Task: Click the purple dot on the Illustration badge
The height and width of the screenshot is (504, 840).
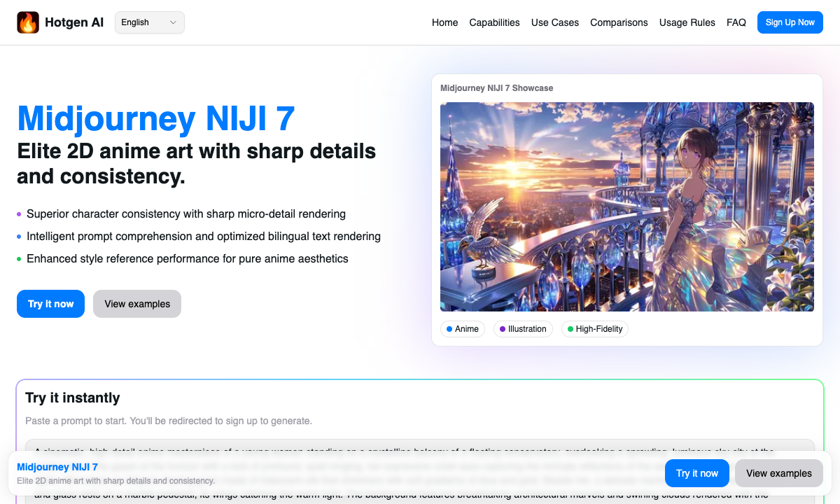Action: [501, 329]
